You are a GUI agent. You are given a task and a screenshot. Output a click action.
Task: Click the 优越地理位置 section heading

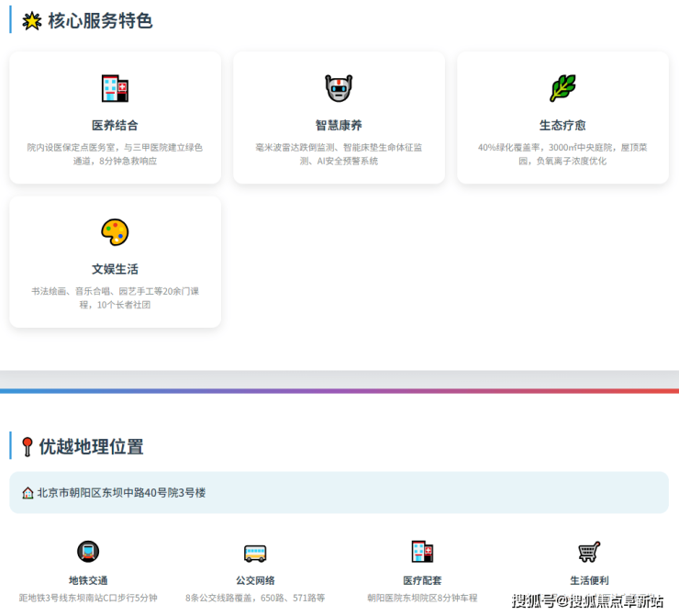pyautogui.click(x=91, y=447)
